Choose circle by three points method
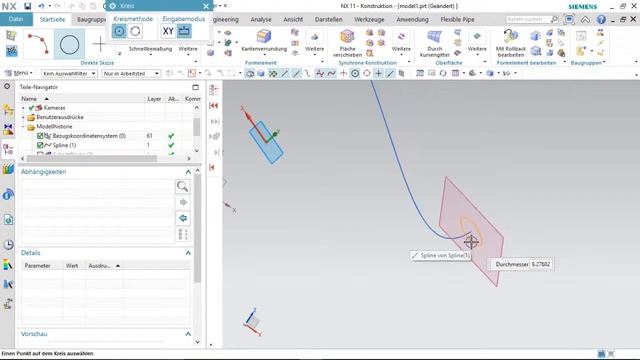 135,31
